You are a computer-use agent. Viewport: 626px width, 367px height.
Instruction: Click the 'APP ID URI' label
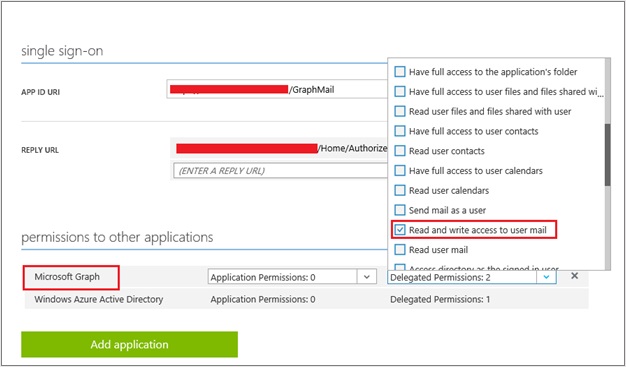(40, 92)
